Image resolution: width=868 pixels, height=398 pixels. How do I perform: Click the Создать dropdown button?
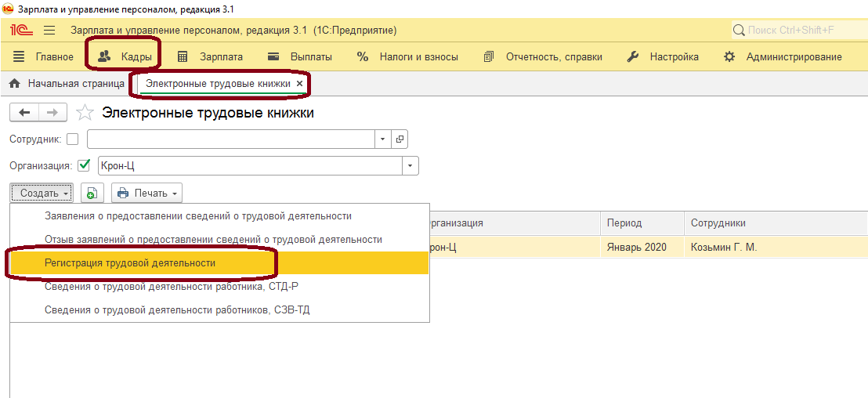(42, 194)
